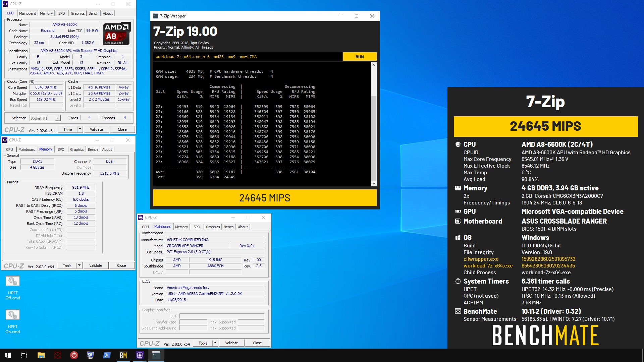Open Graphics tab in the top CPU-Z window
The image size is (644, 362).
[78, 13]
